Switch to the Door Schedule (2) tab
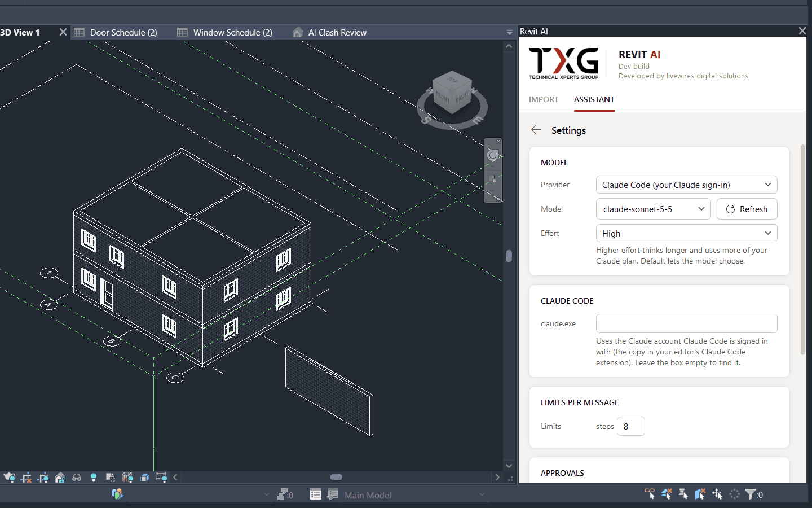Image resolution: width=812 pixels, height=508 pixels. click(x=116, y=33)
